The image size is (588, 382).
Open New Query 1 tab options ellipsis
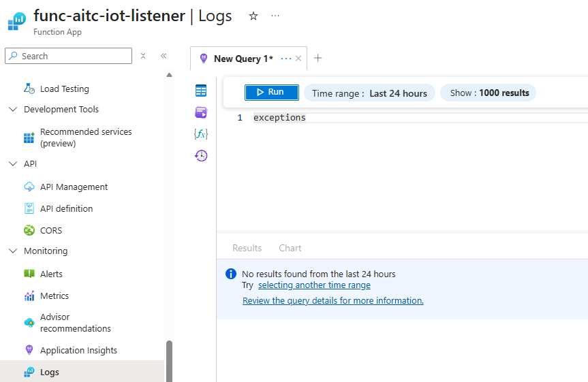click(x=286, y=59)
